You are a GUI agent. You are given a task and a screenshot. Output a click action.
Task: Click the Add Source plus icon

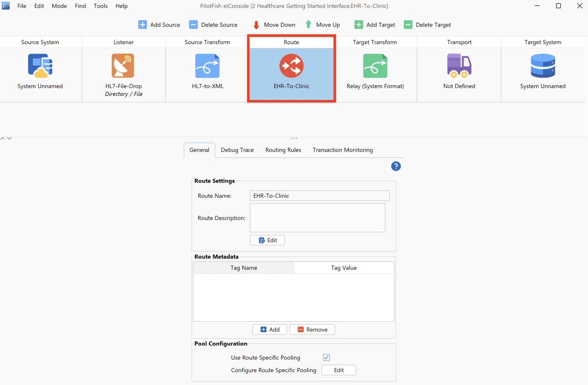143,25
